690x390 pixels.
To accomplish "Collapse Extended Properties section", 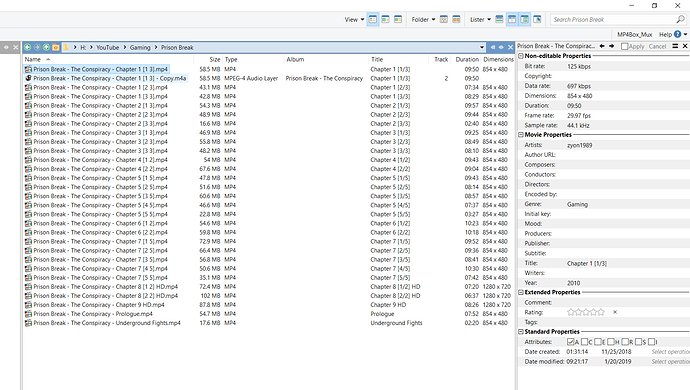I will point(521,292).
